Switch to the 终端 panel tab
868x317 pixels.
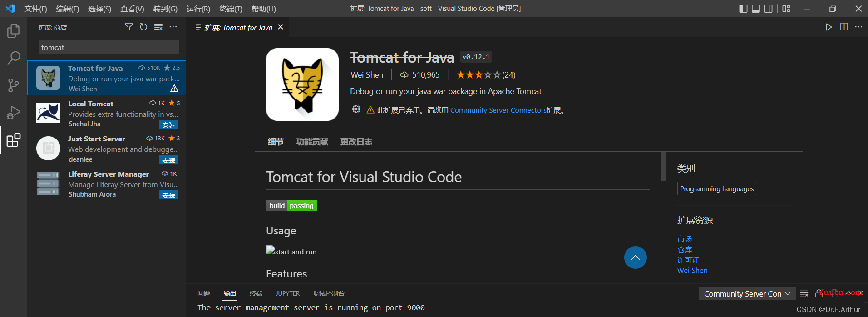256,293
